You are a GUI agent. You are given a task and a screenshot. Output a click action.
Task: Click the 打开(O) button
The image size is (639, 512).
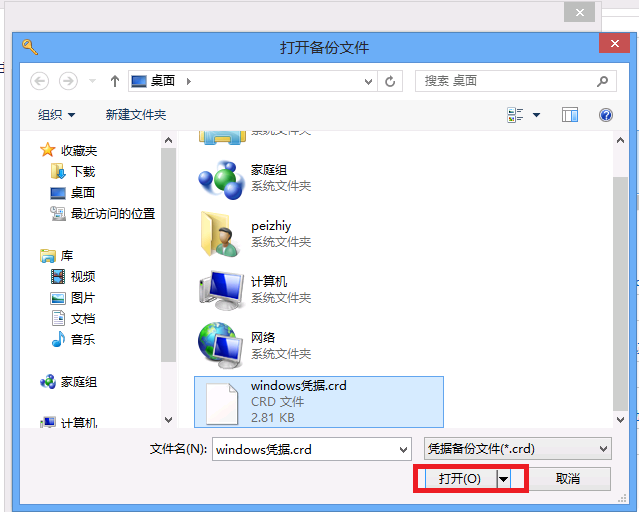(460, 479)
